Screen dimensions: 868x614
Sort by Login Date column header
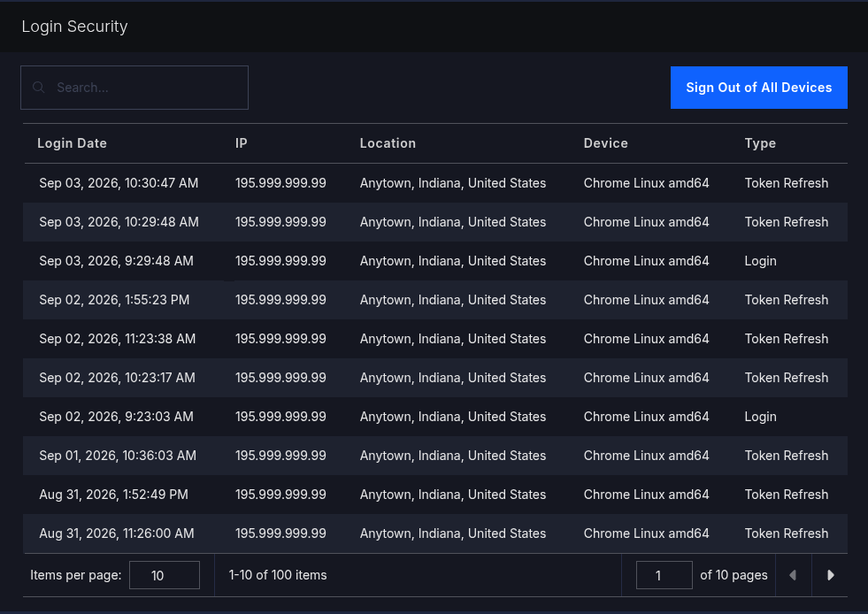coord(72,143)
